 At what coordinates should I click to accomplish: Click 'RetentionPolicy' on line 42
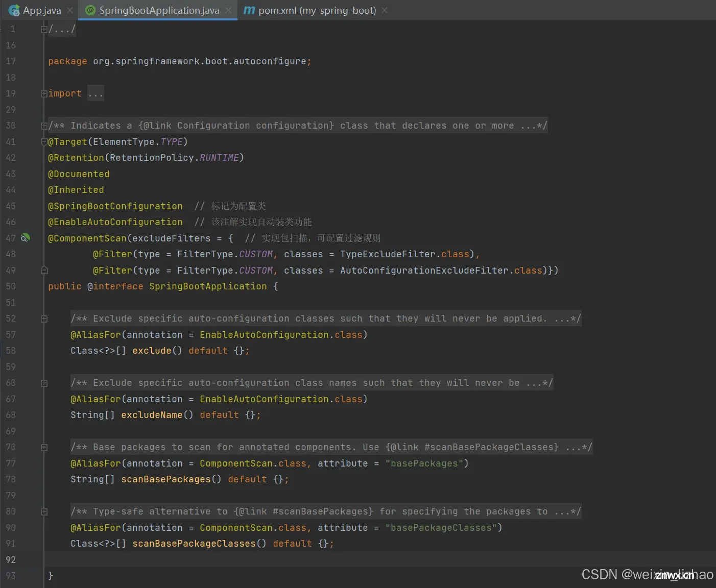(x=152, y=158)
